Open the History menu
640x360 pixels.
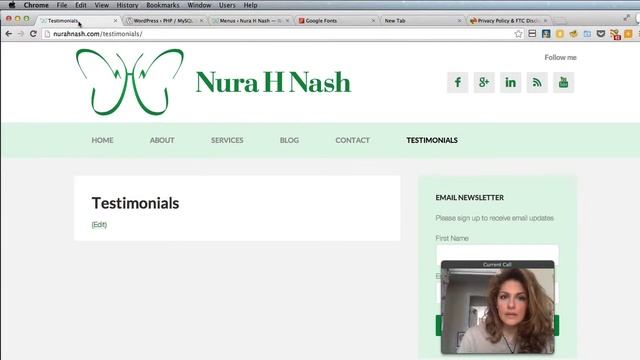(127, 5)
